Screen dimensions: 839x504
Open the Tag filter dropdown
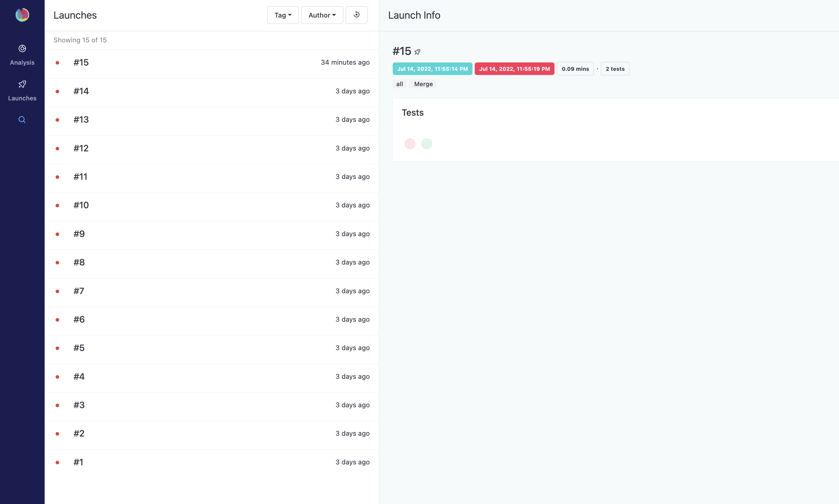point(283,15)
